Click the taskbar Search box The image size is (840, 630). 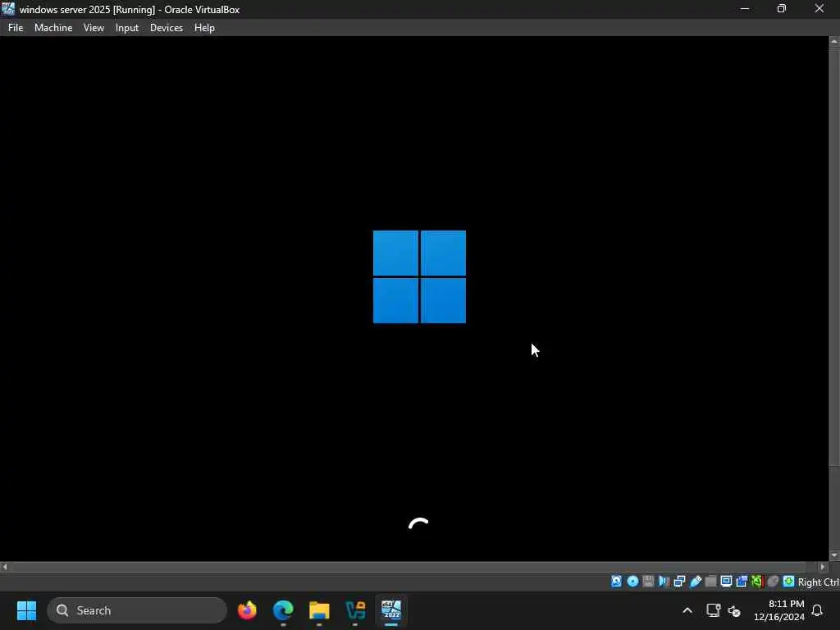point(137,610)
